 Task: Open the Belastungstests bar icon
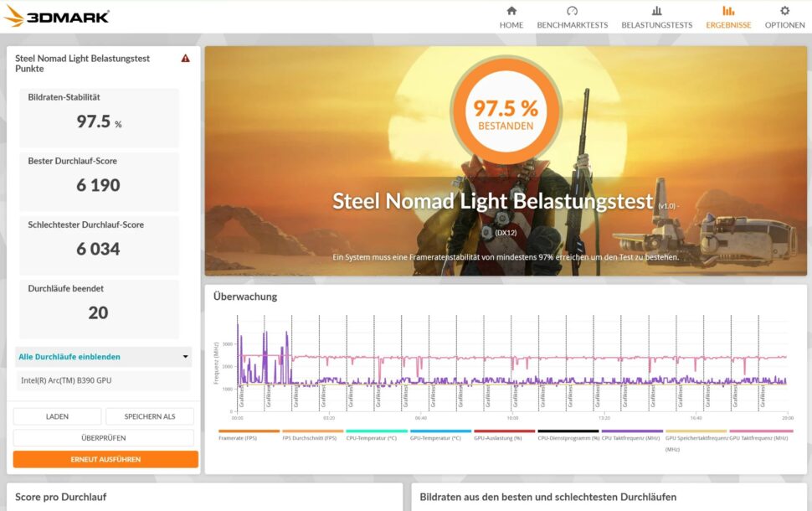(x=656, y=10)
